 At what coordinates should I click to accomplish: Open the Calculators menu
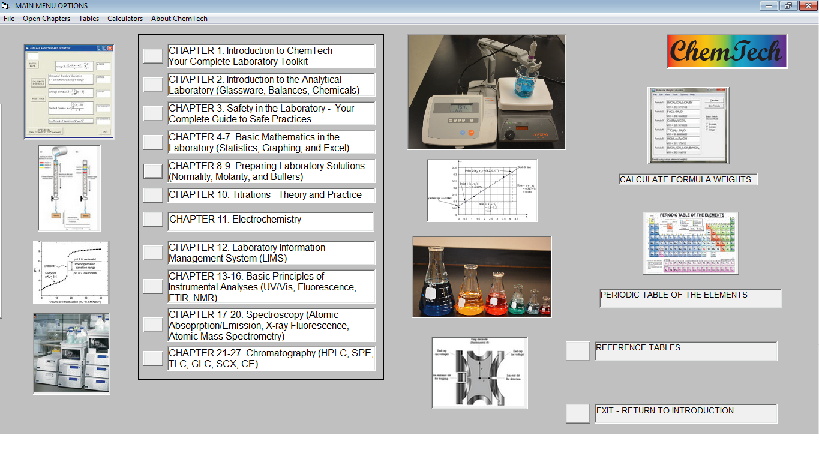(125, 18)
